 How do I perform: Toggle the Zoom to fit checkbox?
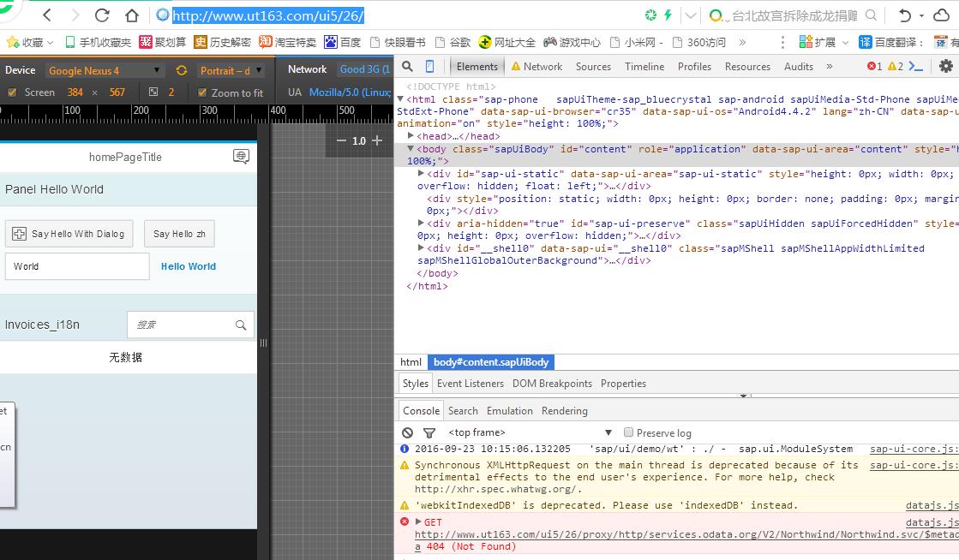(x=202, y=92)
